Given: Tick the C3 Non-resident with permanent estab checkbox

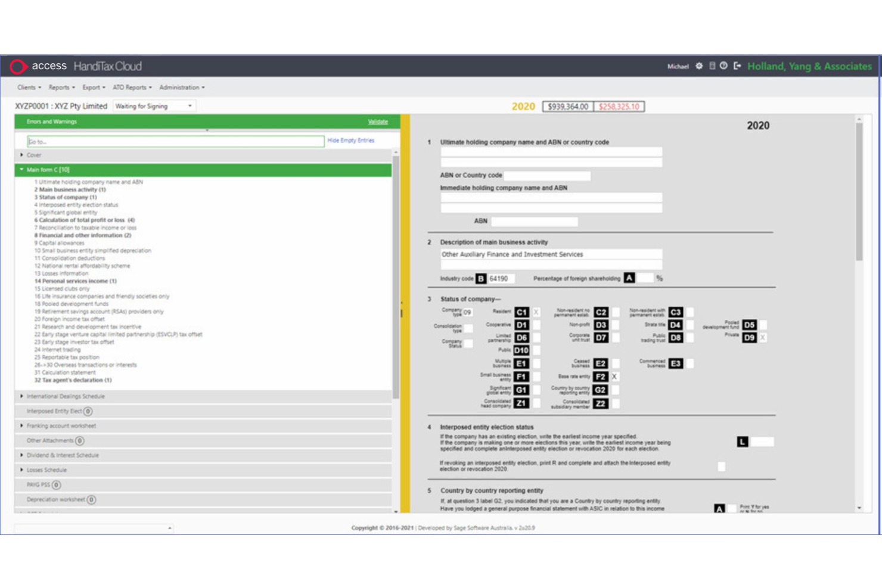Looking at the screenshot, I should (690, 312).
